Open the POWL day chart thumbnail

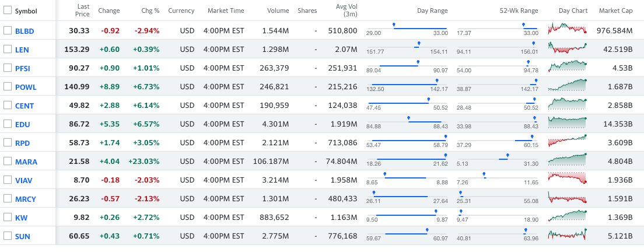[x=568, y=85]
